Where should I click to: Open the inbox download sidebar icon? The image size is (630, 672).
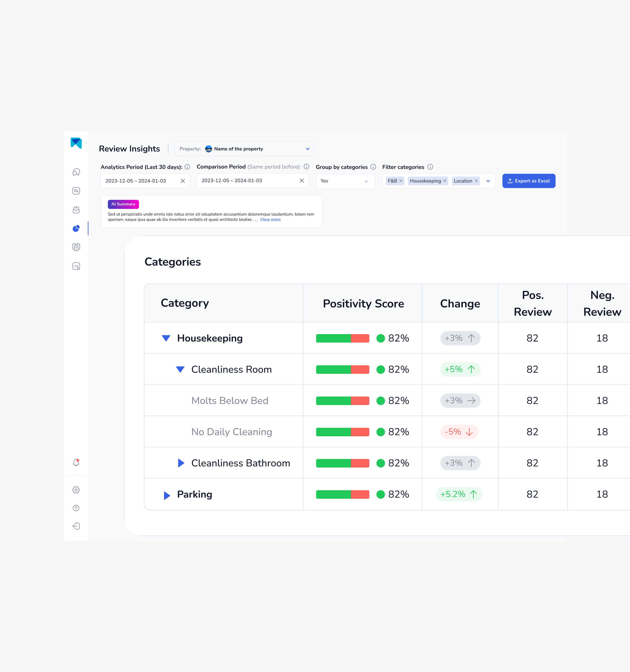[76, 209]
